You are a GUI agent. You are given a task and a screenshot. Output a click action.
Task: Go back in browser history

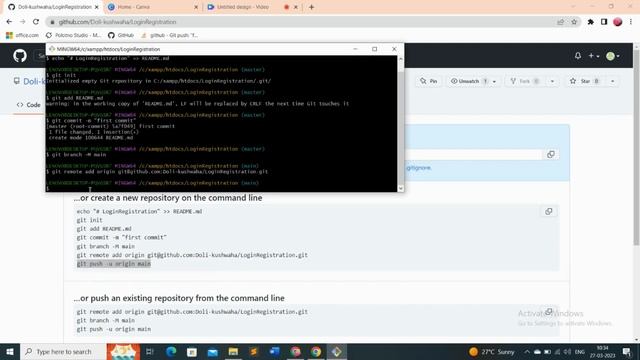click(9, 22)
